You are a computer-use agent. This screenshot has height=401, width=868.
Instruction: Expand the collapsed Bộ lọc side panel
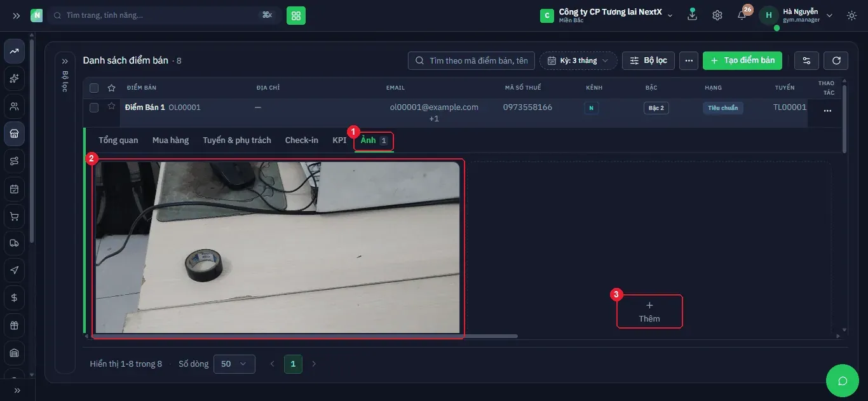coord(65,61)
